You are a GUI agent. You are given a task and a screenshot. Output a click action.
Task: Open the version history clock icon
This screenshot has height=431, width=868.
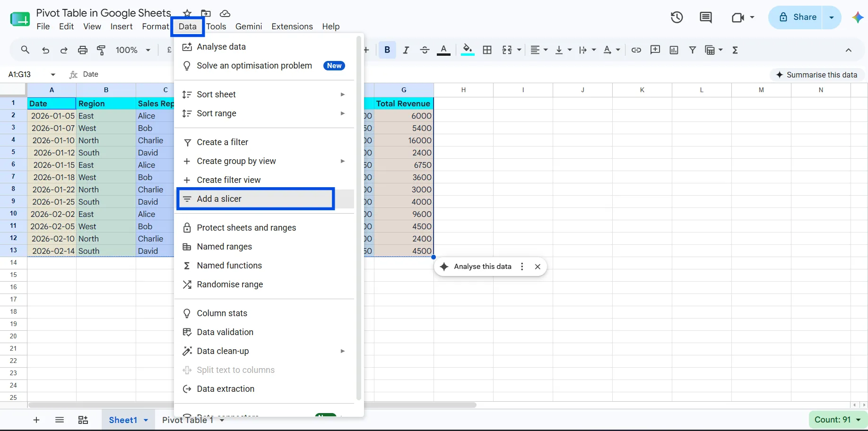[x=677, y=17]
